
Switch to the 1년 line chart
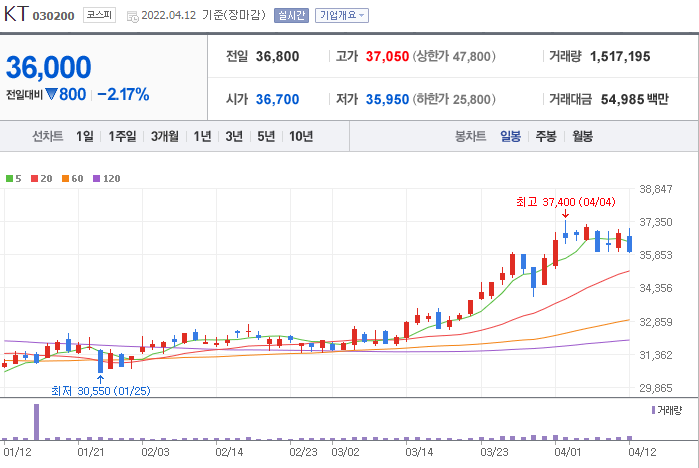click(x=202, y=136)
